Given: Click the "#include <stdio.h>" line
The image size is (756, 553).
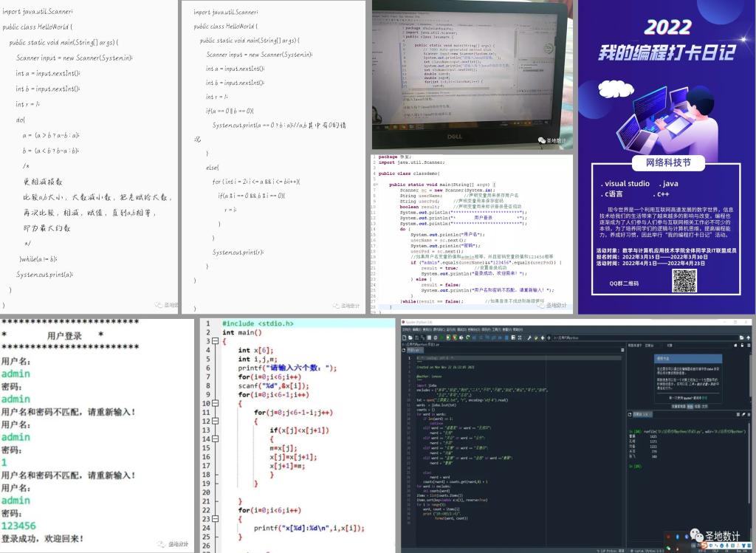Looking at the screenshot, I should 258,323.
